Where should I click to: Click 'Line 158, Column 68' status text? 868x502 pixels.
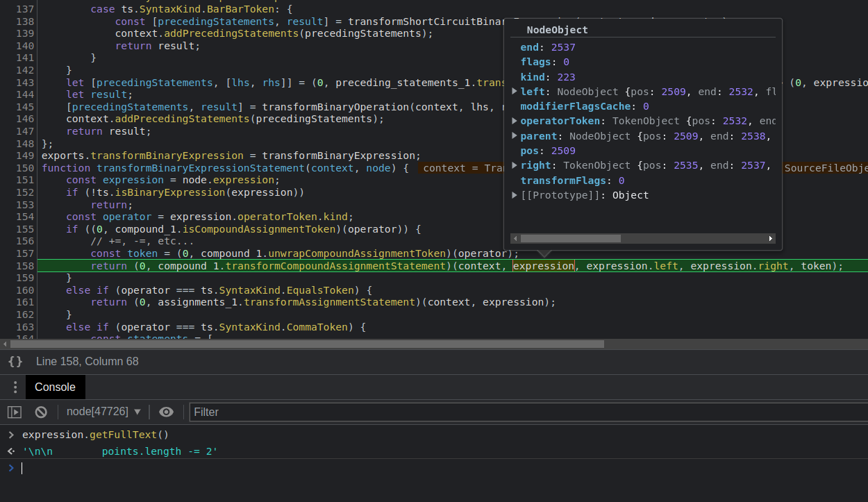(x=87, y=362)
